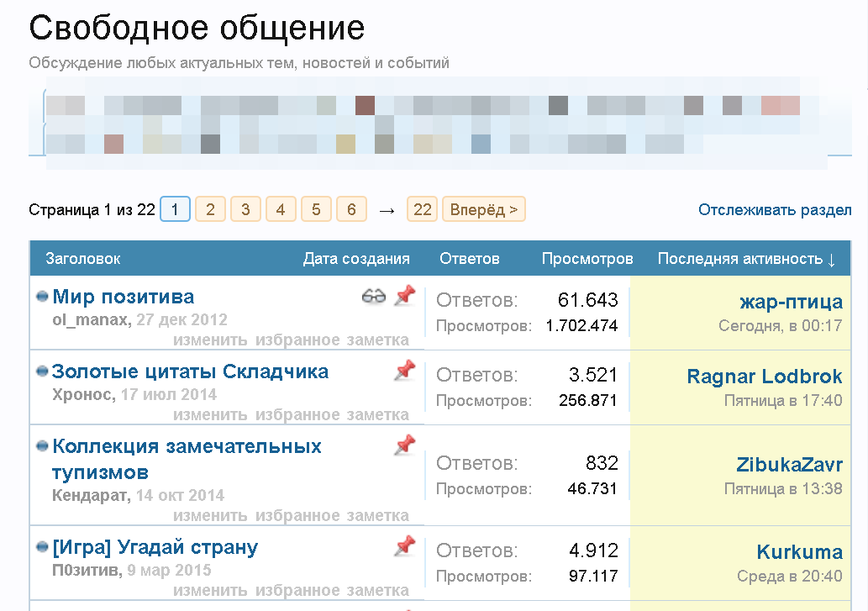Click the blue status dot beside [Игра] Угадай страну
This screenshot has width=868, height=611.
[x=42, y=547]
